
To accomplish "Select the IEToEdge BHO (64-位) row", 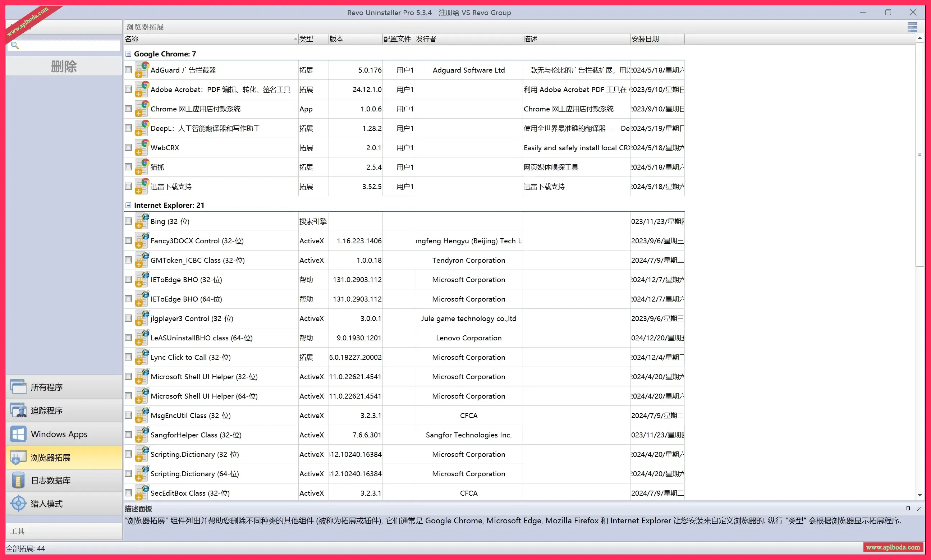I will [404, 299].
